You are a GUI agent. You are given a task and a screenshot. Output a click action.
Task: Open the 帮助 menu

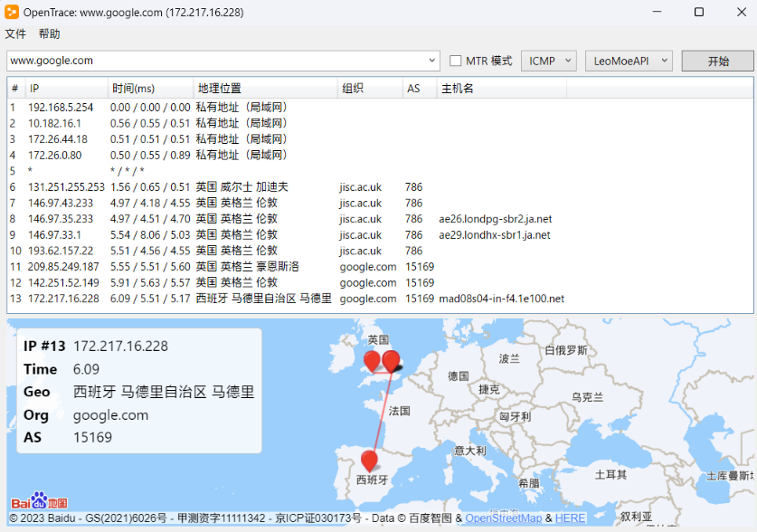pyautogui.click(x=49, y=34)
